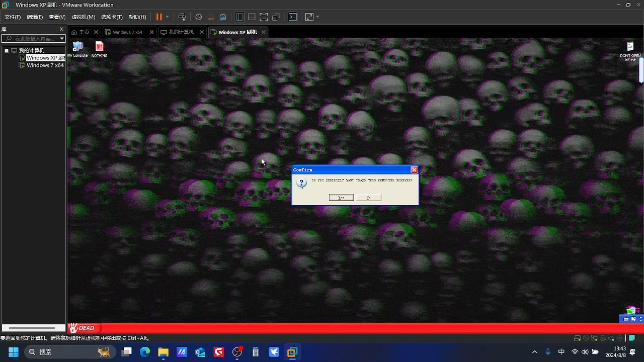This screenshot has width=644, height=362.
Task: Select the NOTHING desktop icon
Action: pos(99,49)
